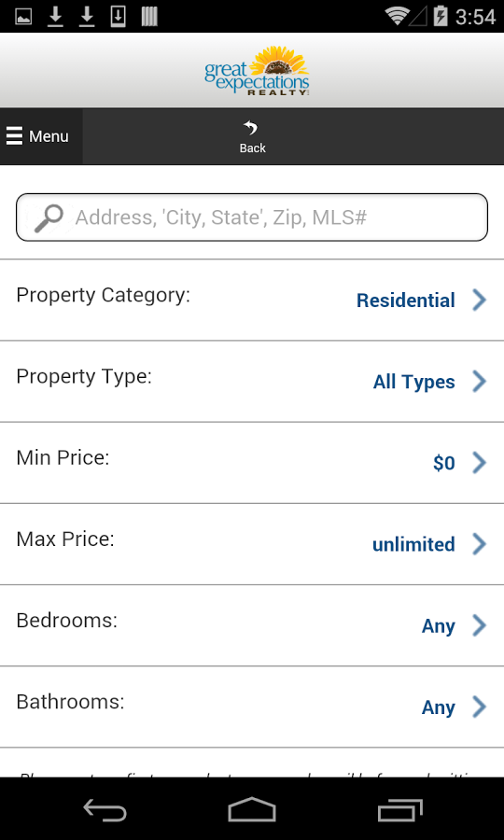Tap the Back arrow icon
504x840 pixels.
click(251, 129)
